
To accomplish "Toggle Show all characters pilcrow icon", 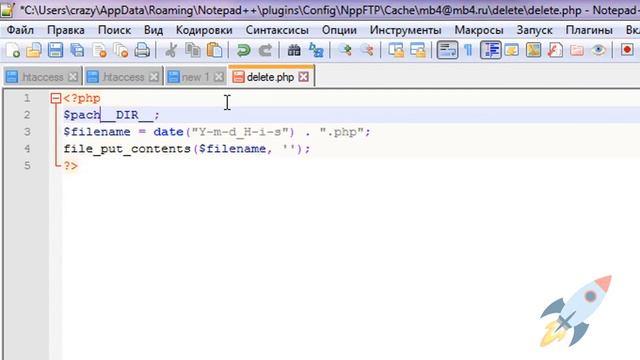I will [x=468, y=50].
